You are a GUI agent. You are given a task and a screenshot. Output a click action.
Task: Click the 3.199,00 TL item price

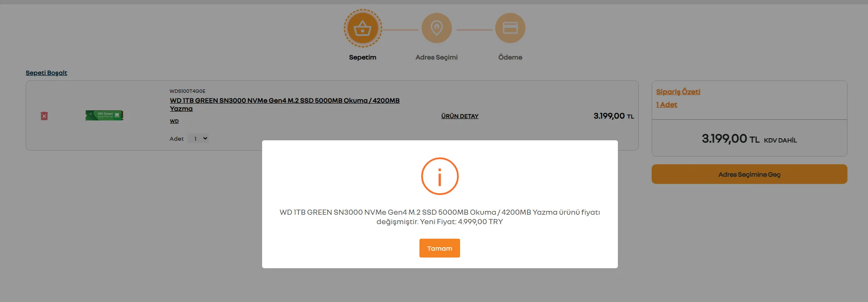[x=614, y=116]
